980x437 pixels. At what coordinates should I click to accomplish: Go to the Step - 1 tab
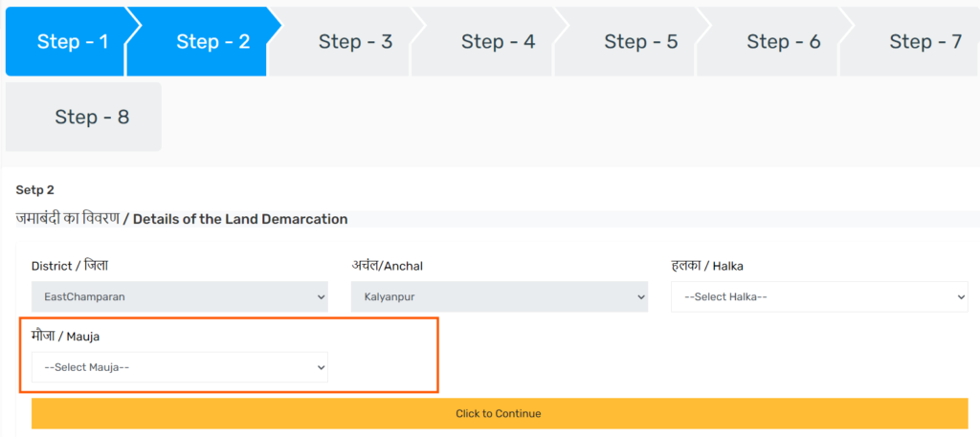(72, 41)
